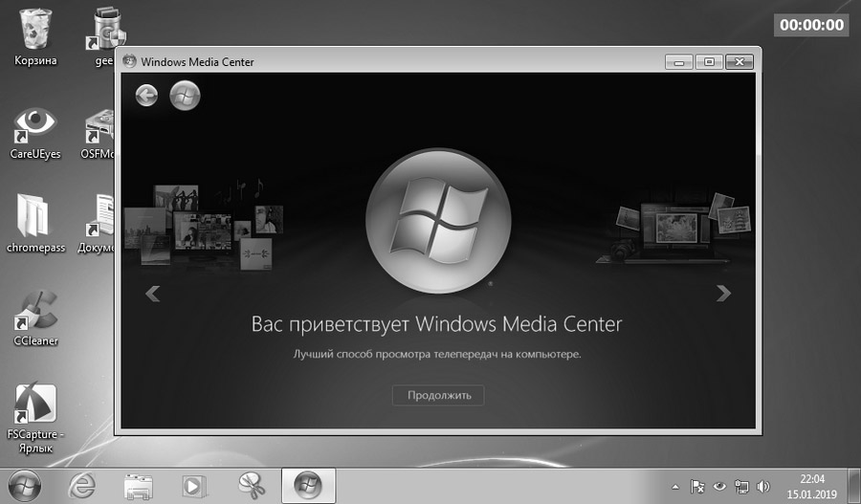Launch CCleaner from the desktop

click(35, 318)
